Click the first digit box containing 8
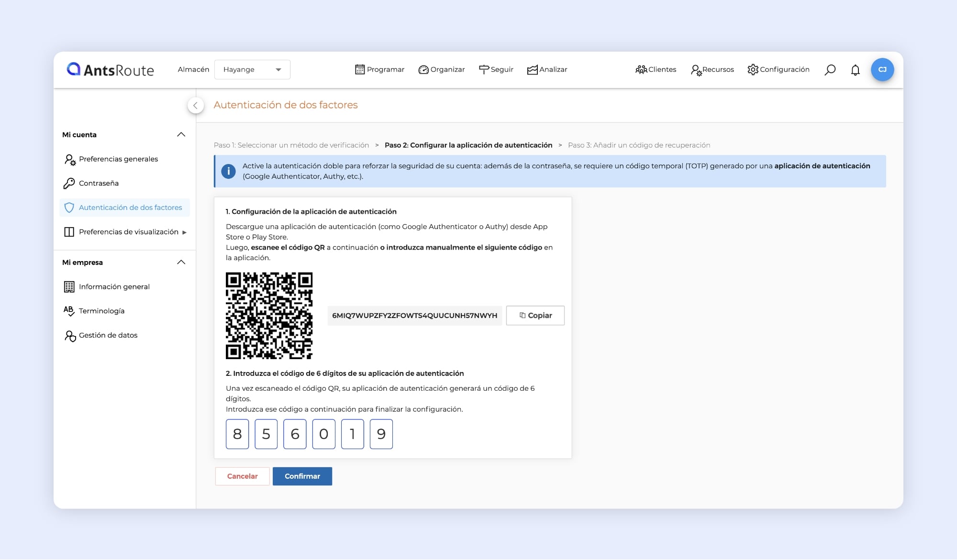 237,434
